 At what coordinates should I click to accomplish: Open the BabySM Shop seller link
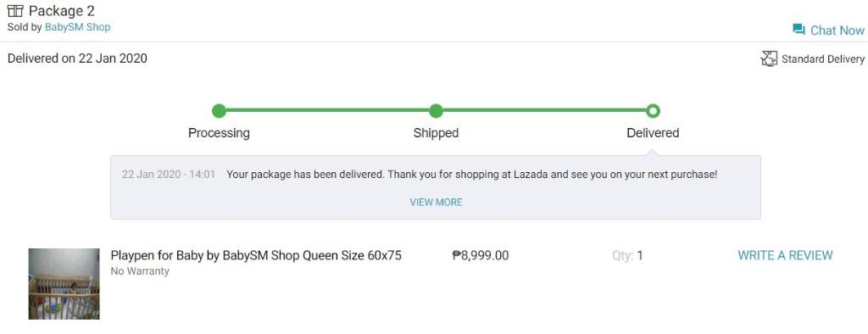click(77, 27)
